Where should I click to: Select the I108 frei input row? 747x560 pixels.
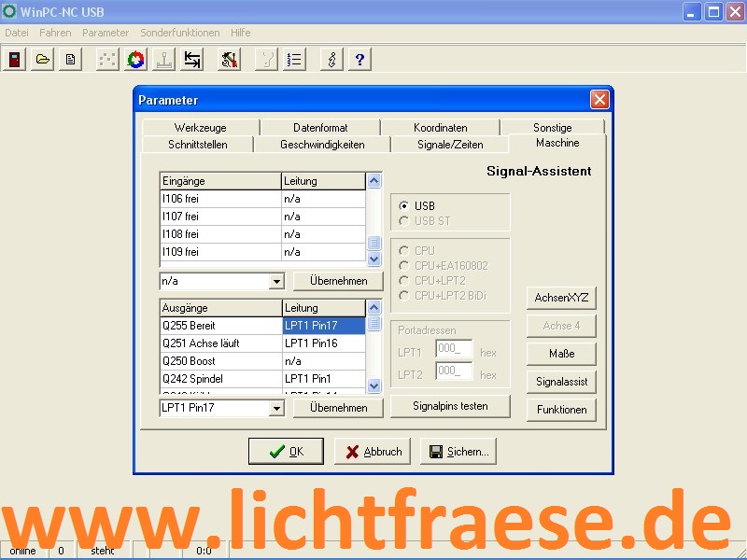click(x=263, y=234)
